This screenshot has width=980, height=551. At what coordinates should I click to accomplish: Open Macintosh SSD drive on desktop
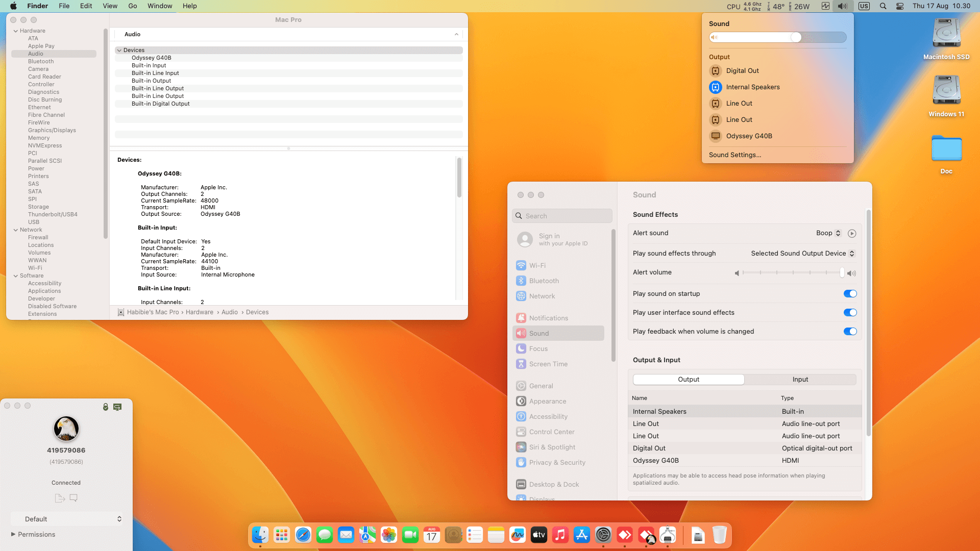click(x=946, y=39)
